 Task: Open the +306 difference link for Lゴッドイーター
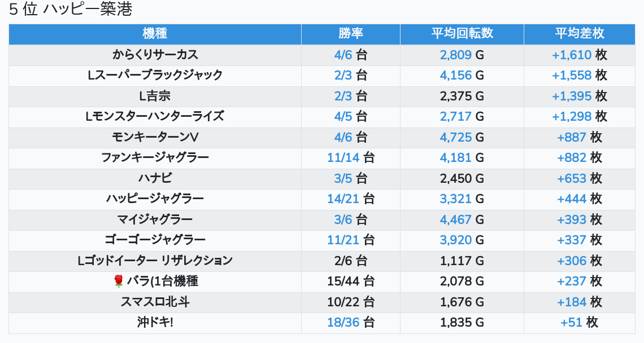(572, 261)
